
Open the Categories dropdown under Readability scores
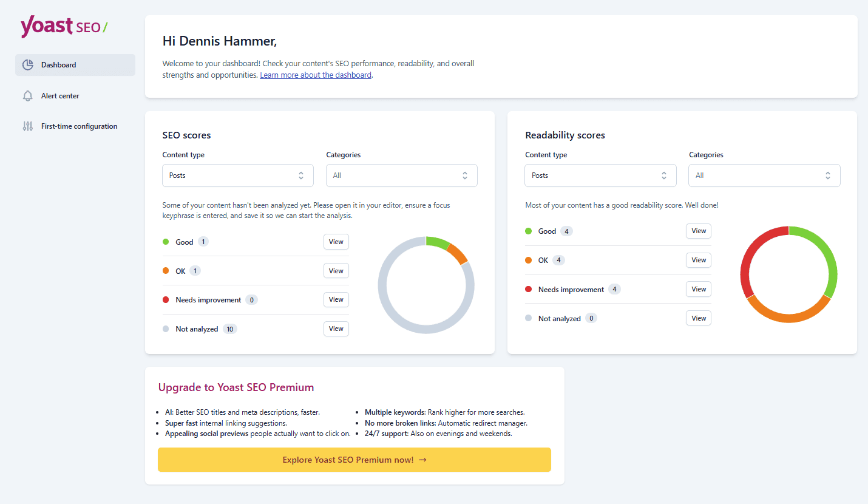point(764,175)
